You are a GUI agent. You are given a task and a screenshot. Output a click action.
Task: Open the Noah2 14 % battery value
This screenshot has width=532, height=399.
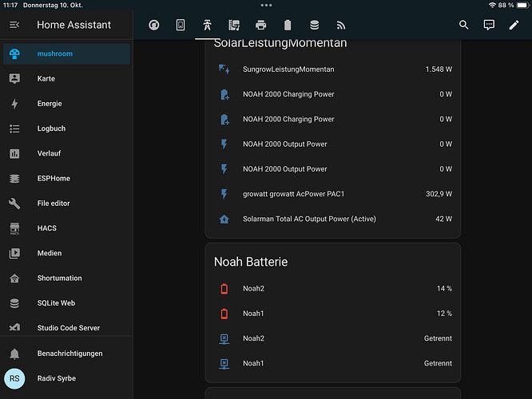pos(444,289)
